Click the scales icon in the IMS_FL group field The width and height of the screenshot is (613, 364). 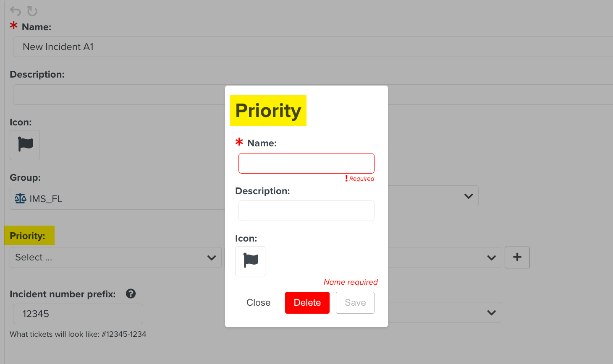(x=20, y=199)
